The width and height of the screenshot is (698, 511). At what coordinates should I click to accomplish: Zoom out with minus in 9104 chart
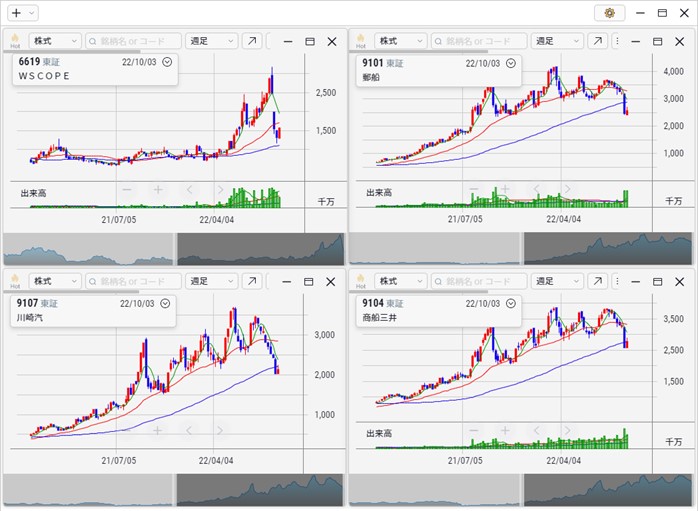pos(474,430)
